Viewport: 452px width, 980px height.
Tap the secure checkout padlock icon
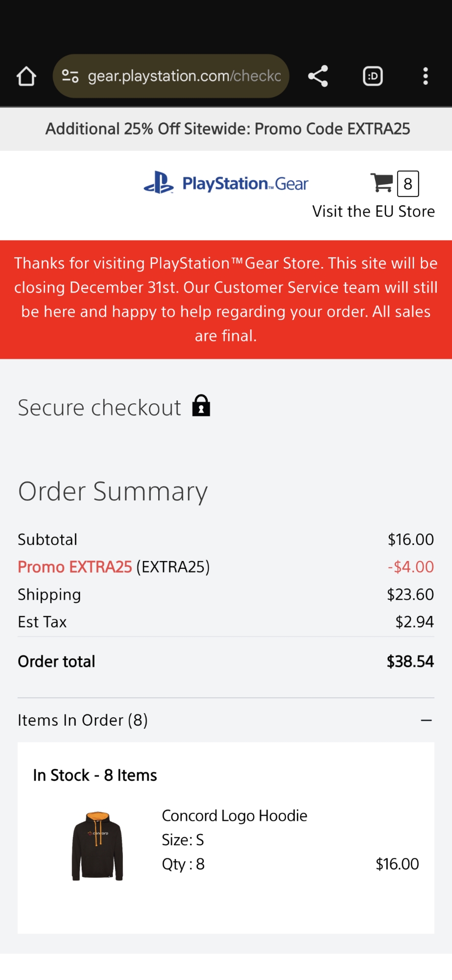[201, 406]
